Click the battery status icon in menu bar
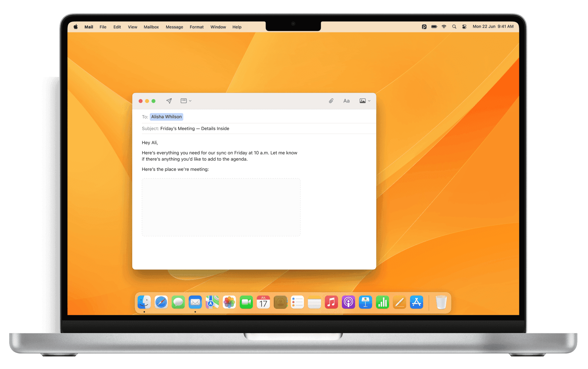The image size is (588, 369). tap(434, 27)
